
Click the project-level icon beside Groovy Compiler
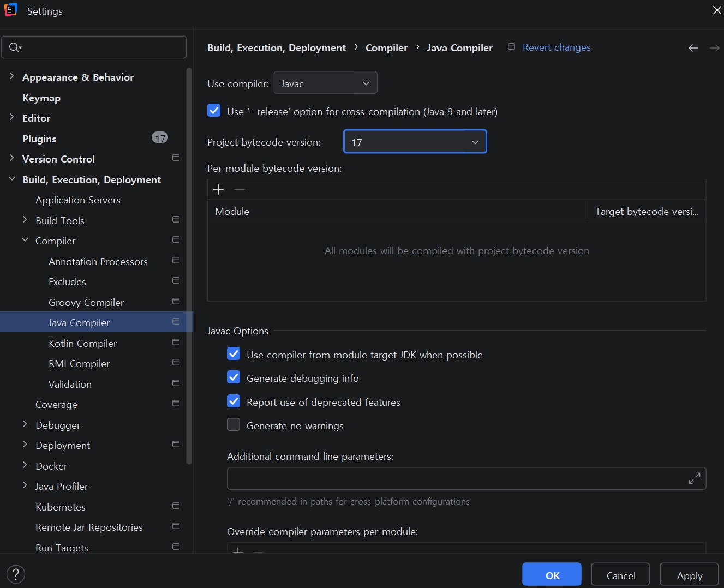[x=176, y=302]
